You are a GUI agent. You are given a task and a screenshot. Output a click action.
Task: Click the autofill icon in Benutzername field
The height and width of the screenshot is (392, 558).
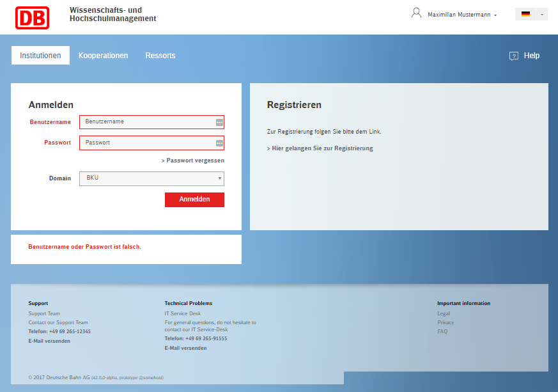point(219,122)
